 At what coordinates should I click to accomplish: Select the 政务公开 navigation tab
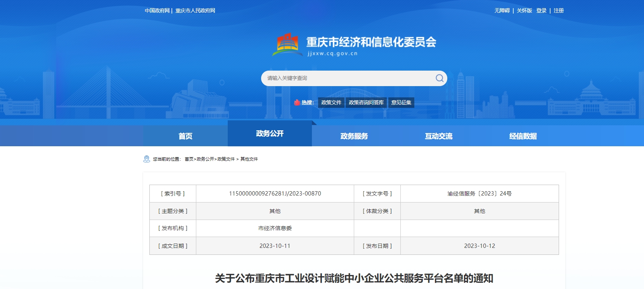pyautogui.click(x=270, y=134)
